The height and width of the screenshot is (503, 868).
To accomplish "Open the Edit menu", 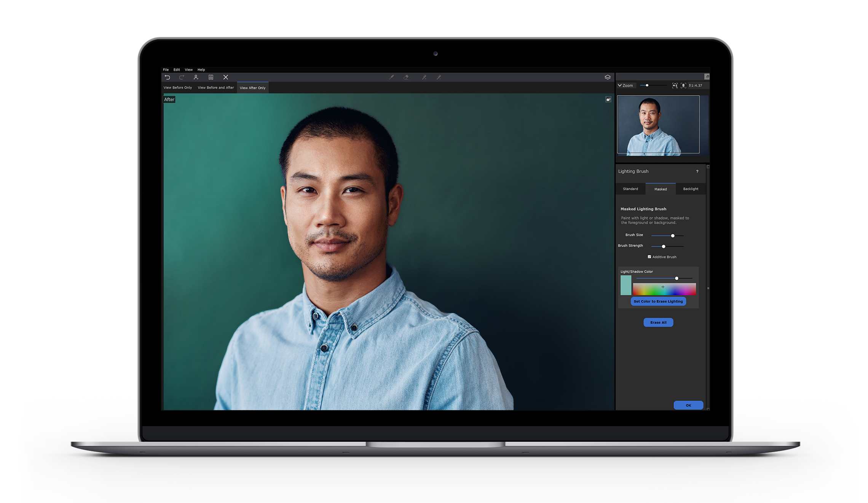I will click(x=177, y=70).
